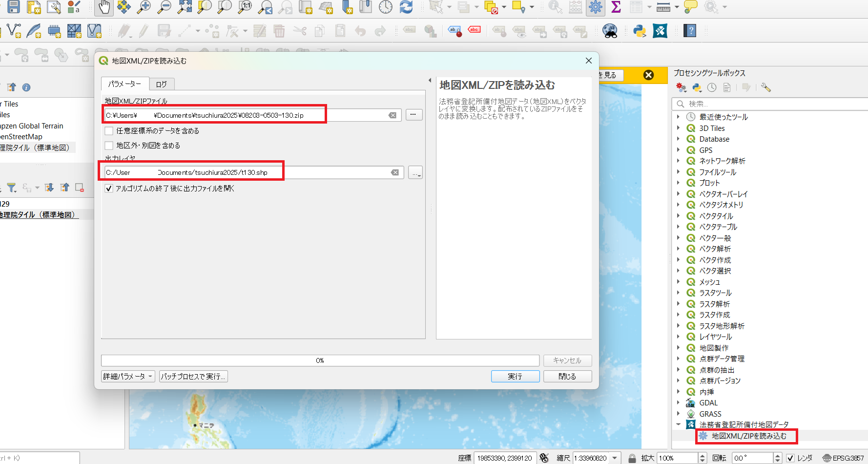This screenshot has height=464, width=868.
Task: Open the MetaSearch globe with binoculars icon
Action: coord(610,31)
